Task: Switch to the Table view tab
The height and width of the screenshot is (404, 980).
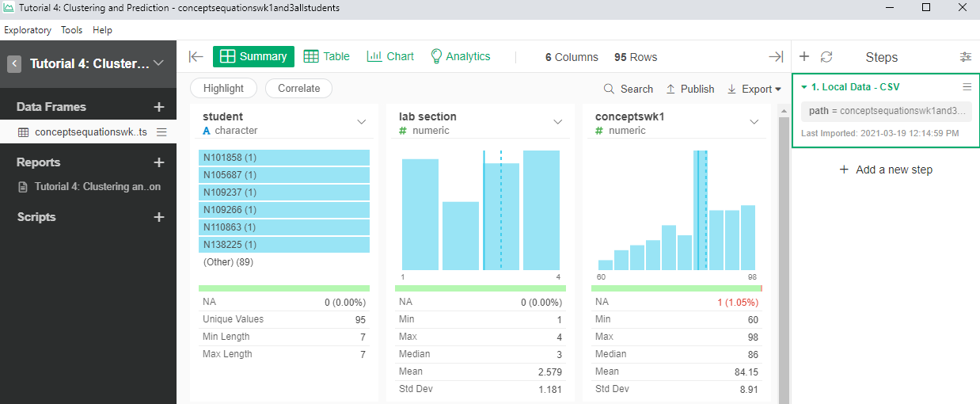Action: pyautogui.click(x=326, y=57)
